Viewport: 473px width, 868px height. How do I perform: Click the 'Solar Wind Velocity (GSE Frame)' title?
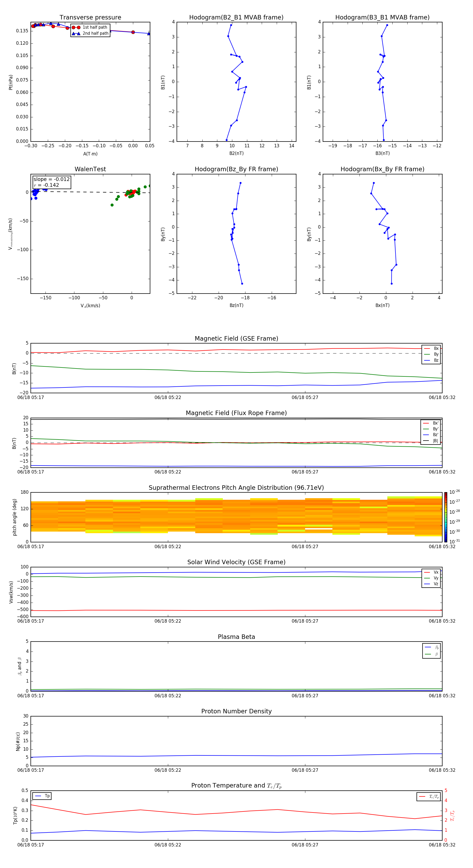click(x=236, y=562)
